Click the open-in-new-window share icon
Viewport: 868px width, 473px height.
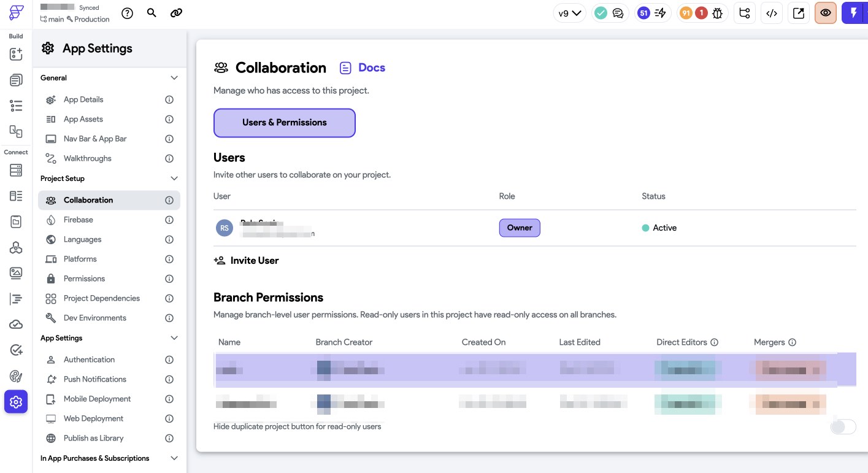tap(799, 13)
